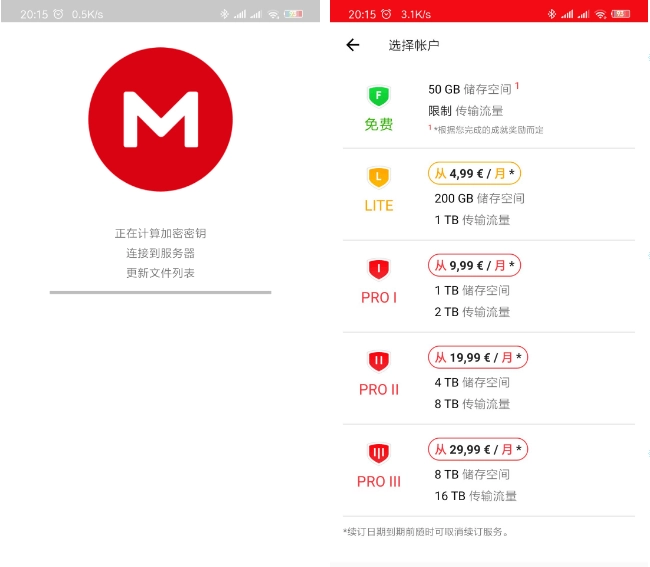Select the PRO III shield icon

tap(379, 454)
